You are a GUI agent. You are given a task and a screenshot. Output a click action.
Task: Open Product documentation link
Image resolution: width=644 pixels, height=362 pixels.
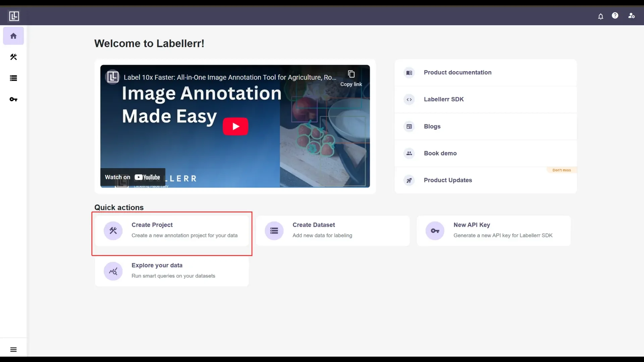pos(485,72)
